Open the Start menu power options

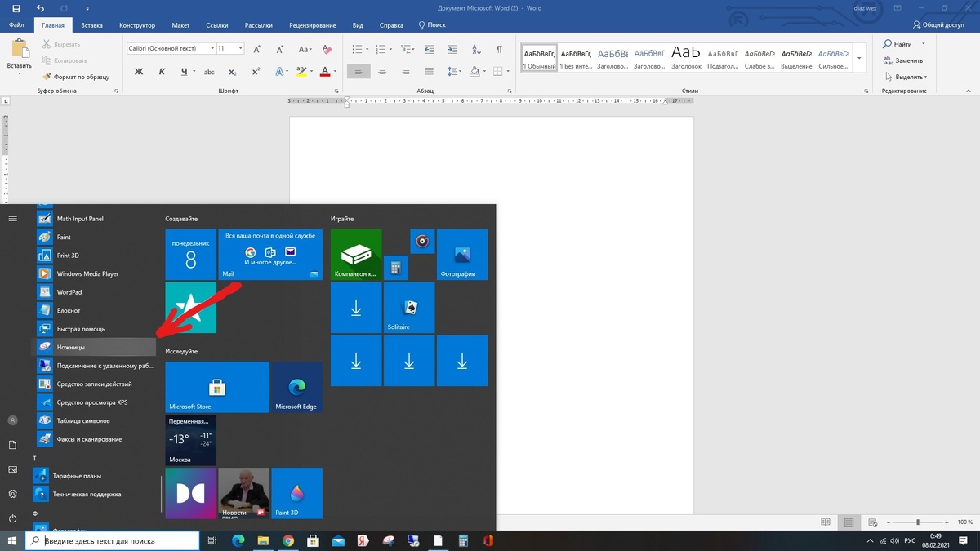tap(12, 518)
